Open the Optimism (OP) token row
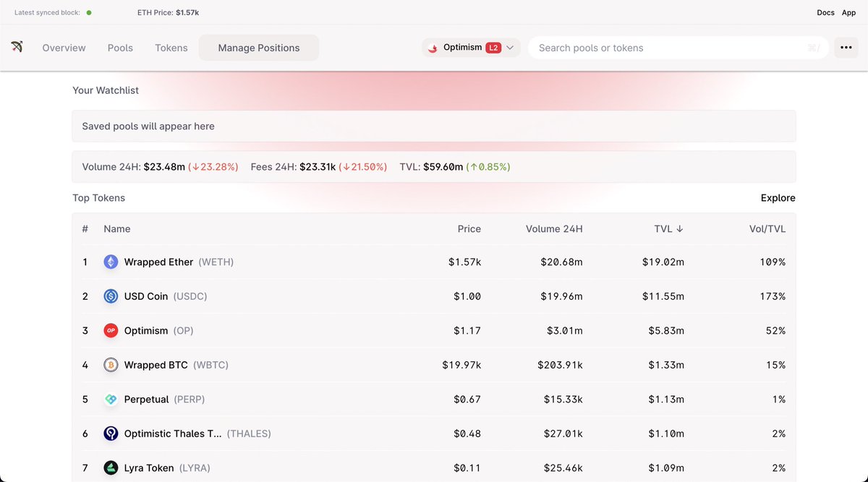 coord(434,330)
